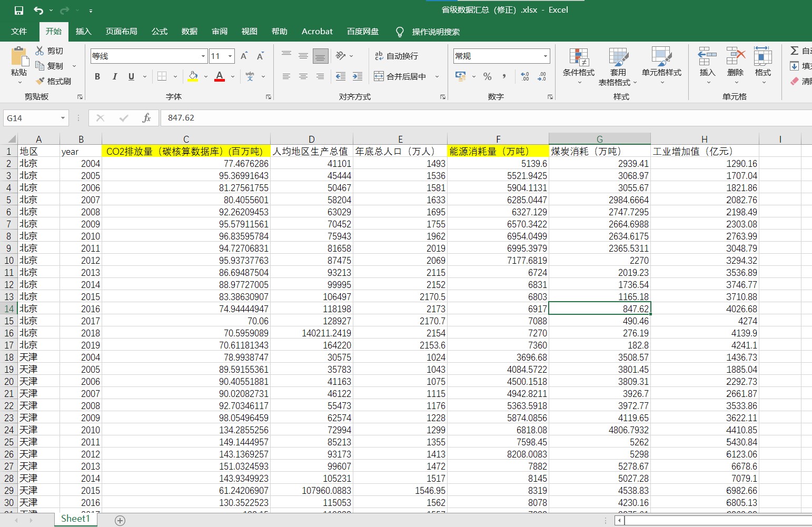Open the number format dropdown

click(545, 56)
